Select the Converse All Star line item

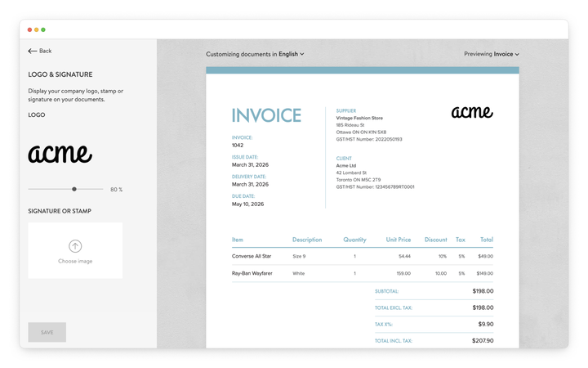(x=252, y=256)
